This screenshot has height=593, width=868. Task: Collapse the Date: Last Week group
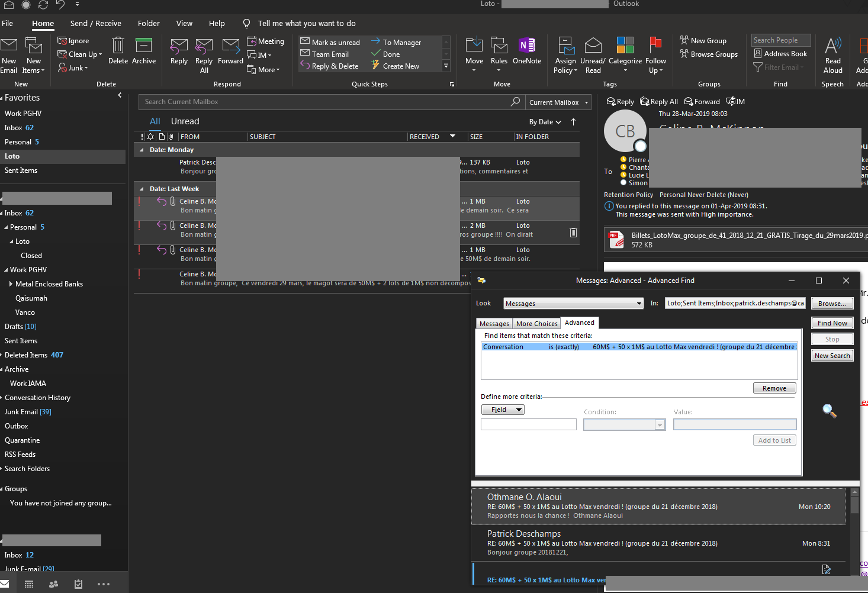pyautogui.click(x=142, y=189)
